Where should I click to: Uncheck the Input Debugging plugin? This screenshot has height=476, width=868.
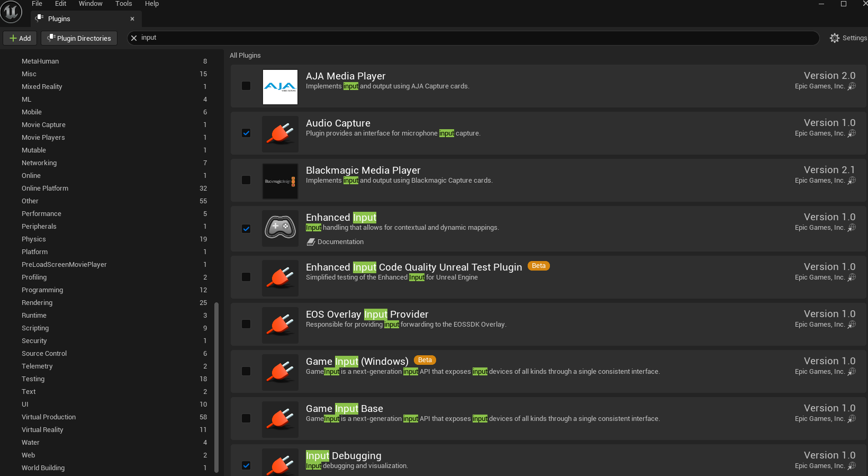coord(246,465)
